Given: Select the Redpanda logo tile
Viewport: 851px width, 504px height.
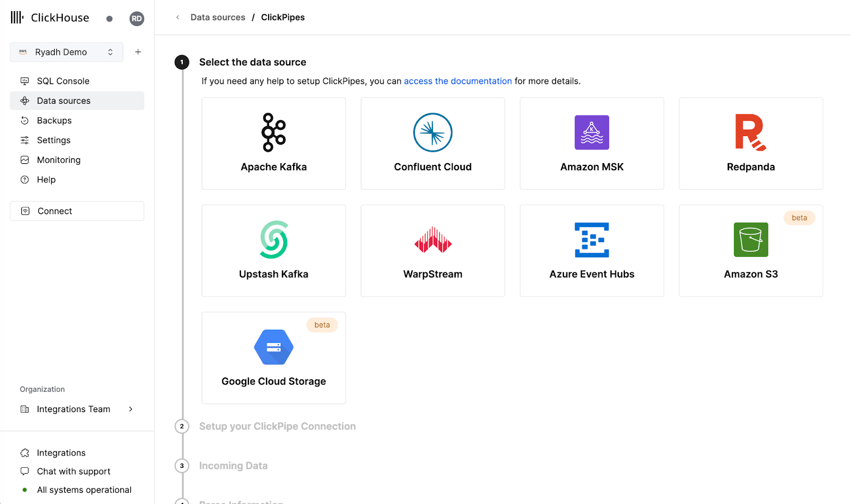Looking at the screenshot, I should [x=750, y=132].
